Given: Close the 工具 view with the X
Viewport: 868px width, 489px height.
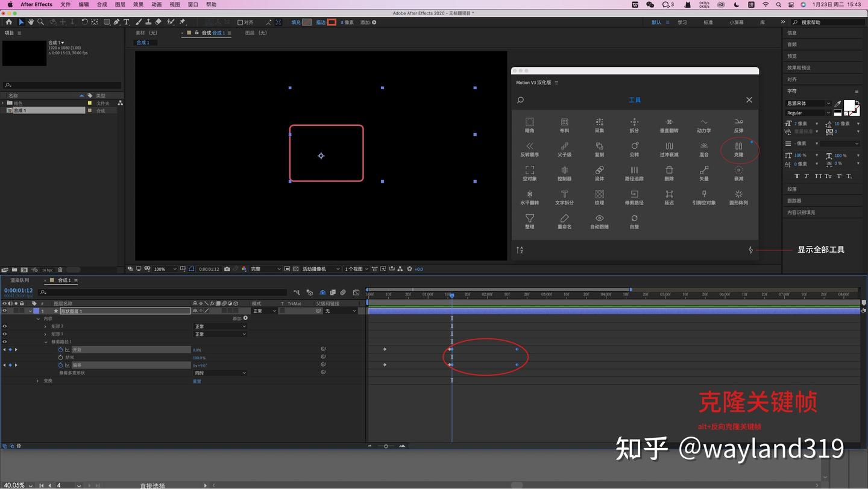Looking at the screenshot, I should pos(749,100).
